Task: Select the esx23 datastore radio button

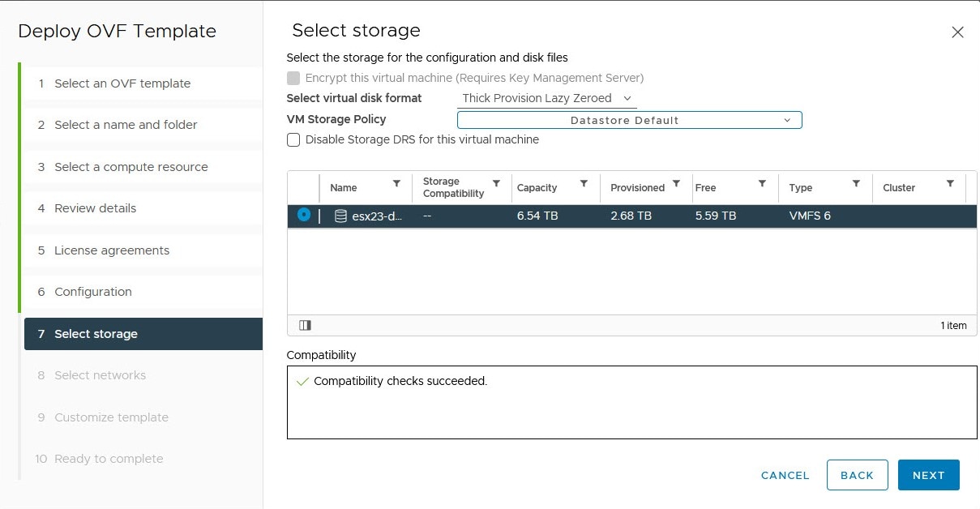Action: tap(304, 215)
